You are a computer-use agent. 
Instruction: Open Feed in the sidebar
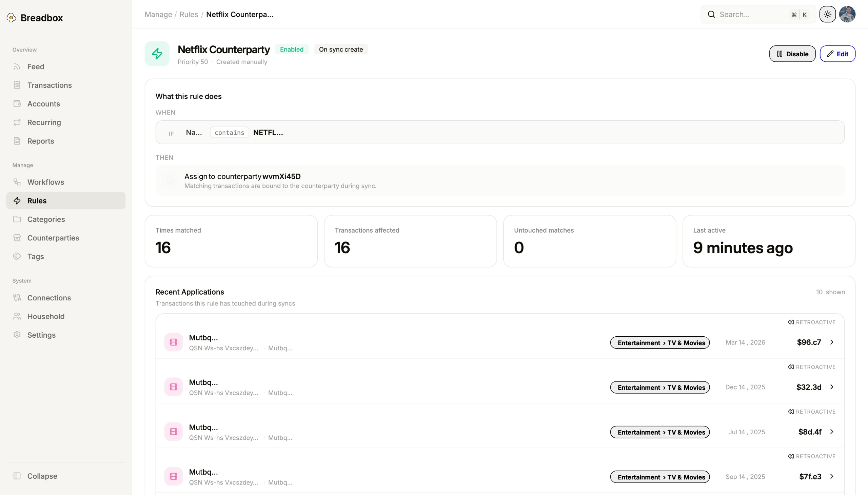pyautogui.click(x=66, y=67)
